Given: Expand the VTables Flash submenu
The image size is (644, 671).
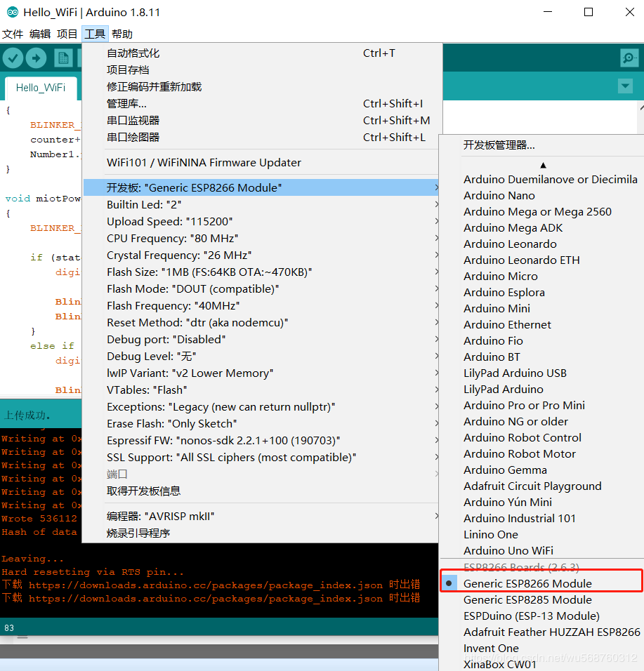Looking at the screenshot, I should 261,390.
